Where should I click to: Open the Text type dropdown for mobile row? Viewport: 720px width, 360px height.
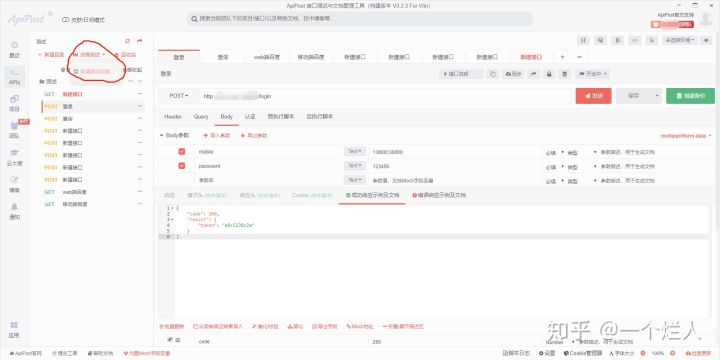tap(354, 152)
